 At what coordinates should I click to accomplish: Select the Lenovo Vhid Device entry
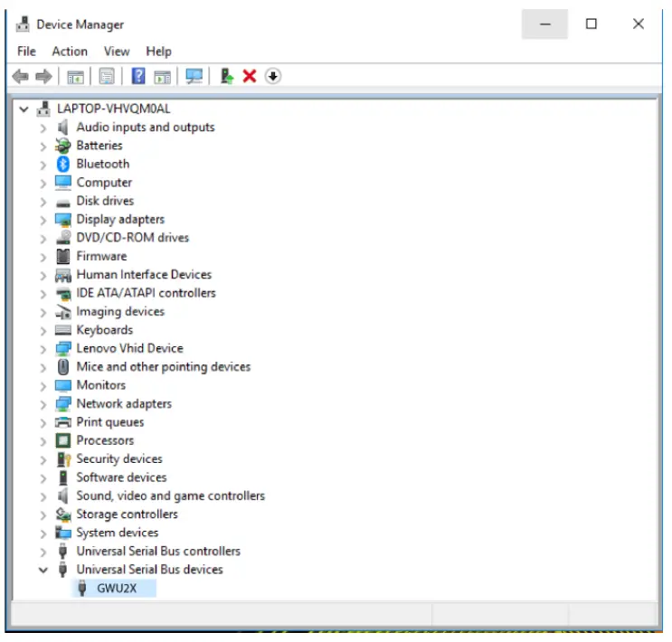(x=130, y=348)
